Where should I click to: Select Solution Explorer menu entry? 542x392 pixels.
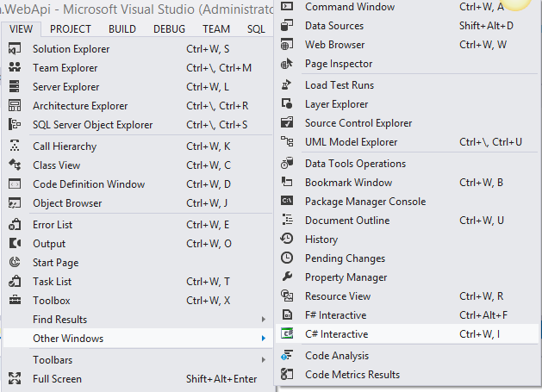pyautogui.click(x=138, y=49)
